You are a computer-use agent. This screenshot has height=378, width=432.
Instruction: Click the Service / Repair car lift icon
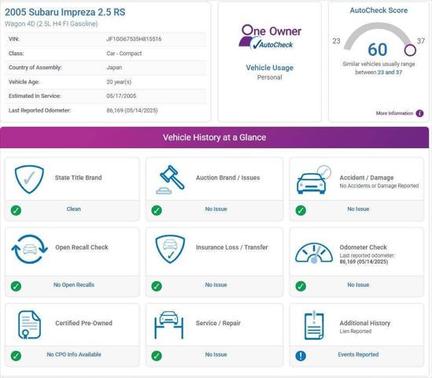click(169, 325)
